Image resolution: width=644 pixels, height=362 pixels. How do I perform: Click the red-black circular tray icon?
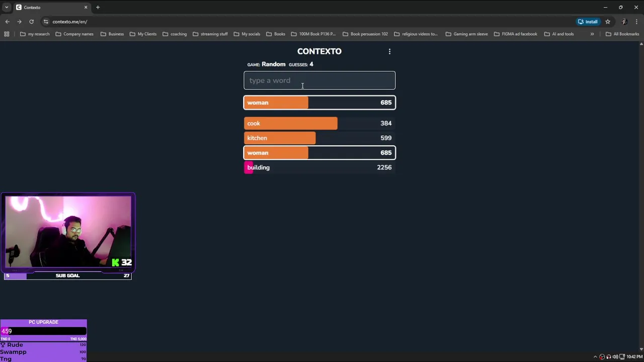tap(602, 357)
